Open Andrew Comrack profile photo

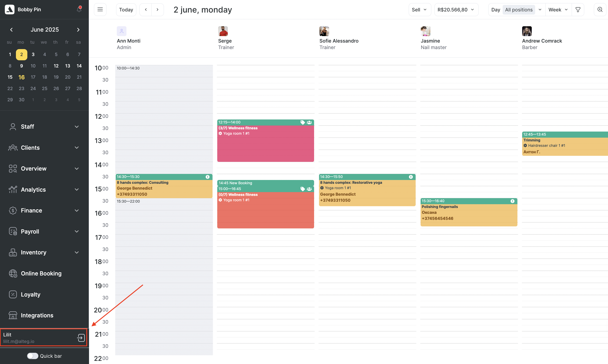pyautogui.click(x=527, y=31)
